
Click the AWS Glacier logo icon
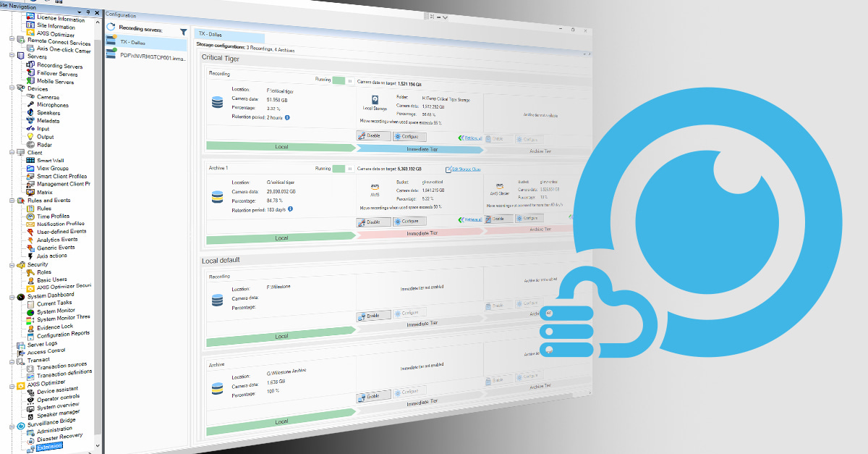[500, 186]
